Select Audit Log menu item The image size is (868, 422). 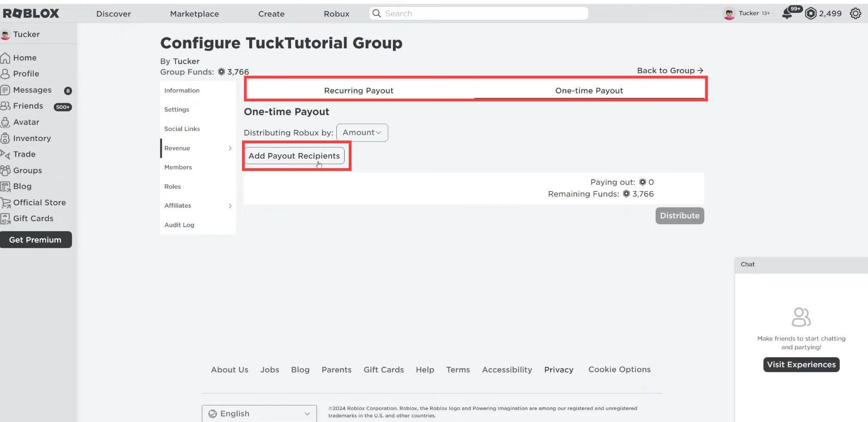198,225
